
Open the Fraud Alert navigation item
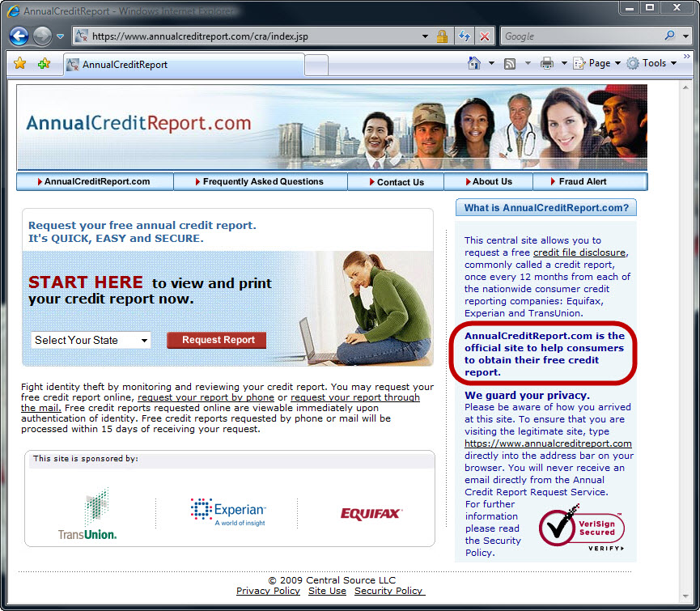[x=590, y=181]
